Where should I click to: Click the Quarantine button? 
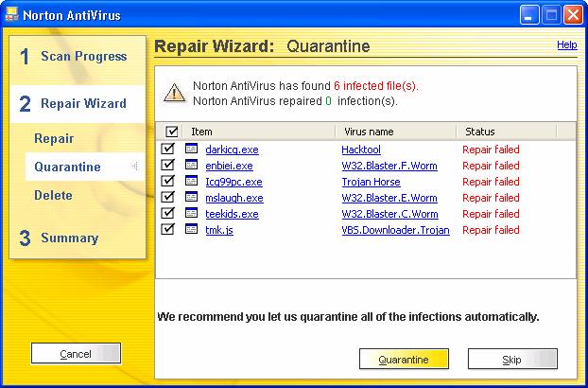tap(404, 359)
